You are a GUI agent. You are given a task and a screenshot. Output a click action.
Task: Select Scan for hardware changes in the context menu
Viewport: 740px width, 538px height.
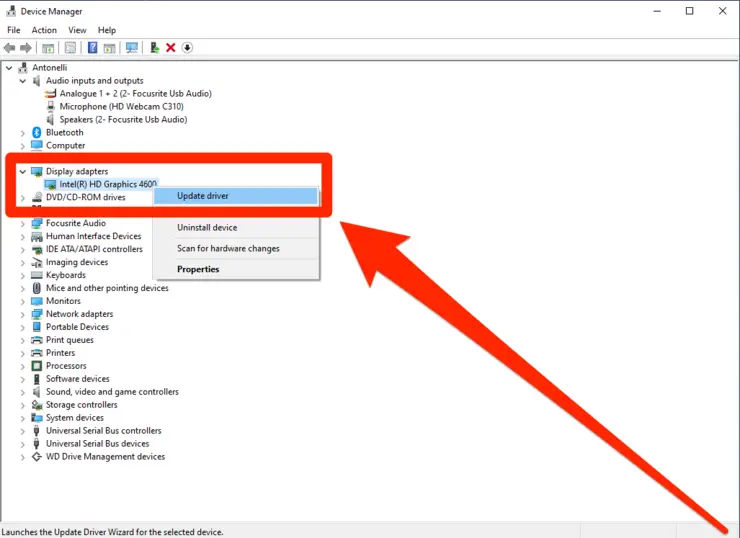point(235,248)
